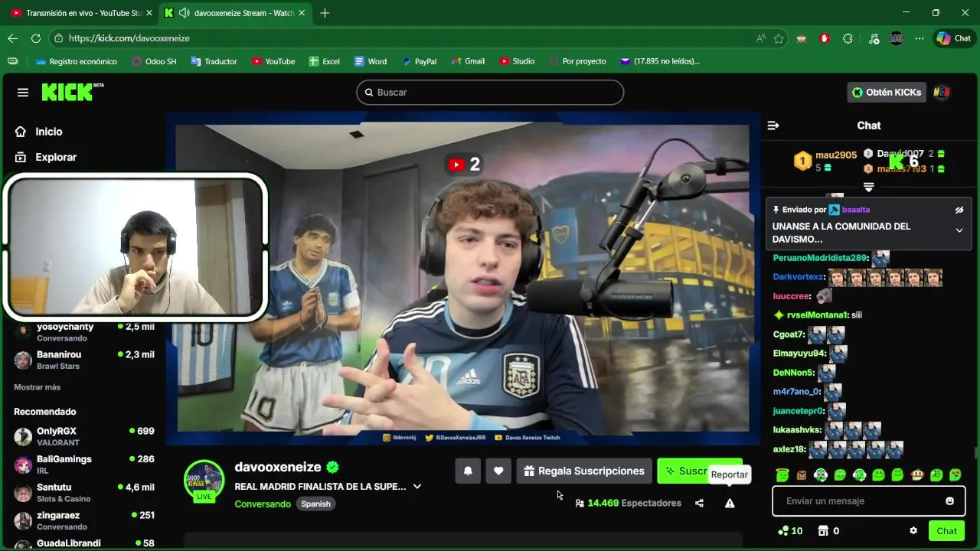Click the Conversando category link
980x551 pixels.
[x=263, y=504]
